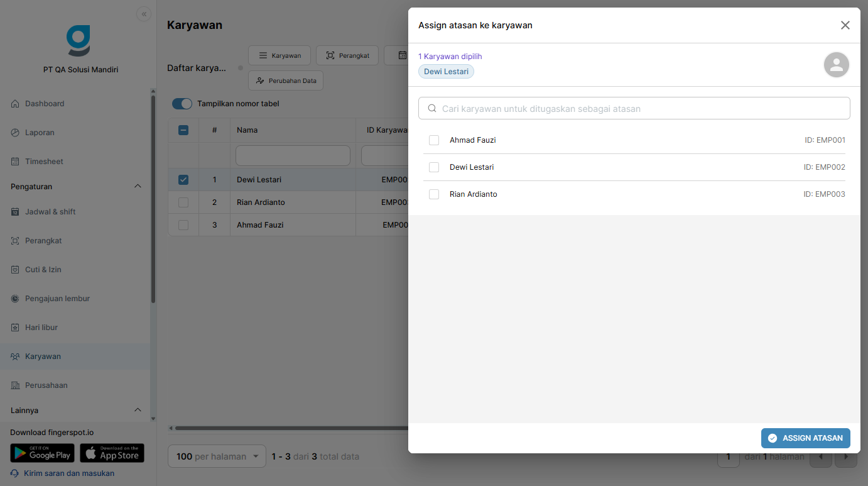Image resolution: width=868 pixels, height=486 pixels.
Task: Toggle the table header select-all checkbox
Action: tap(183, 130)
